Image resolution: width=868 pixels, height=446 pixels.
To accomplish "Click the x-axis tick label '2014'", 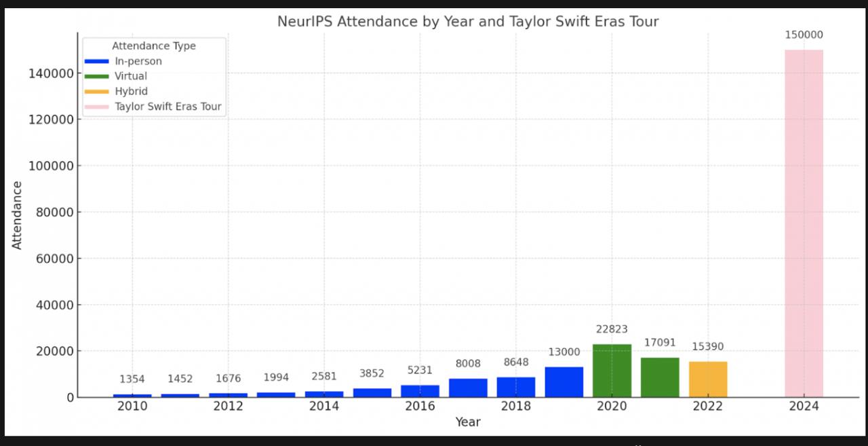I will tap(324, 407).
